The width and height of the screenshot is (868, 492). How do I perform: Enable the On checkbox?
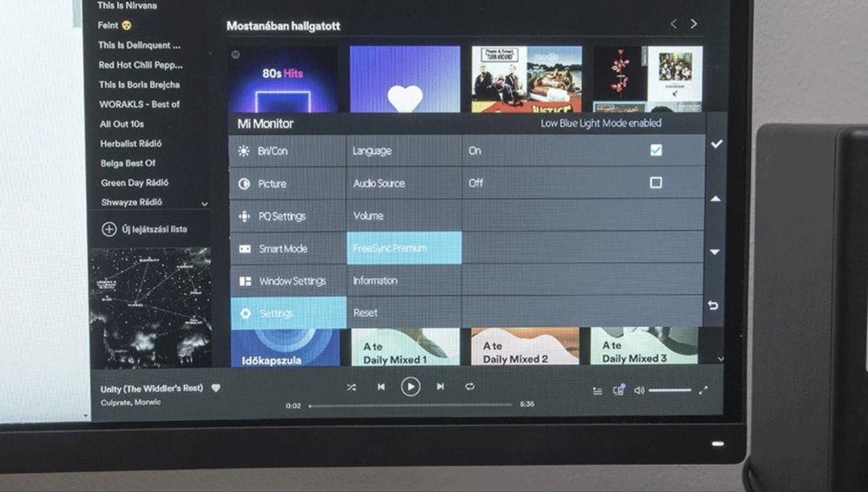coord(656,150)
